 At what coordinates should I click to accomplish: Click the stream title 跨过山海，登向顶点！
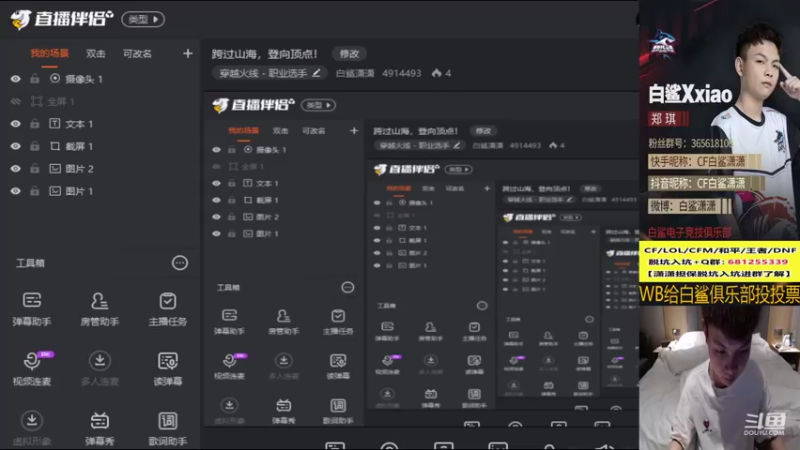point(265,54)
